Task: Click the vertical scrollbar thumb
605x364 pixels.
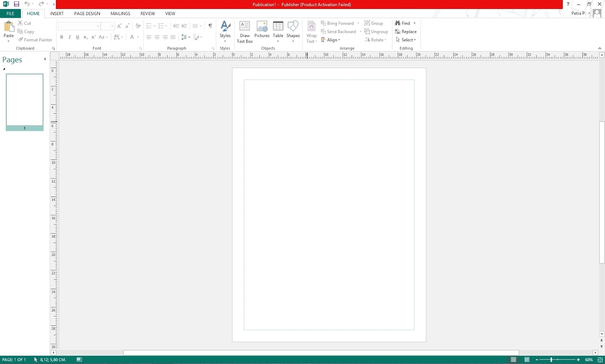Action: (x=602, y=192)
